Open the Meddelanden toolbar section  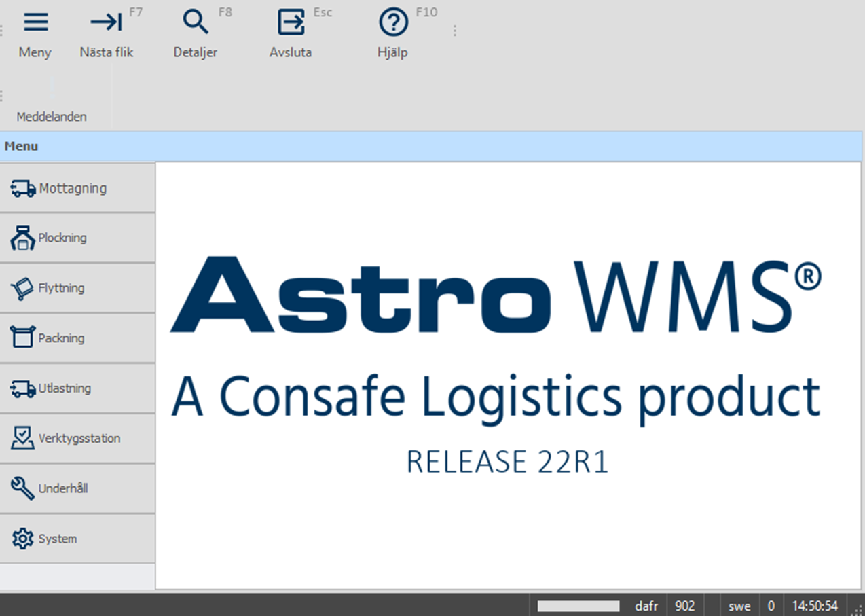point(52,117)
